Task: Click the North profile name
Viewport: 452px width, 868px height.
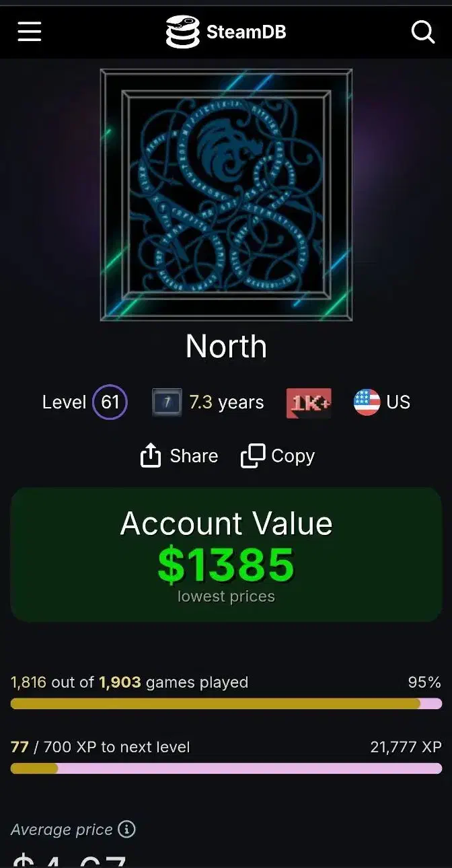Action: tap(226, 347)
